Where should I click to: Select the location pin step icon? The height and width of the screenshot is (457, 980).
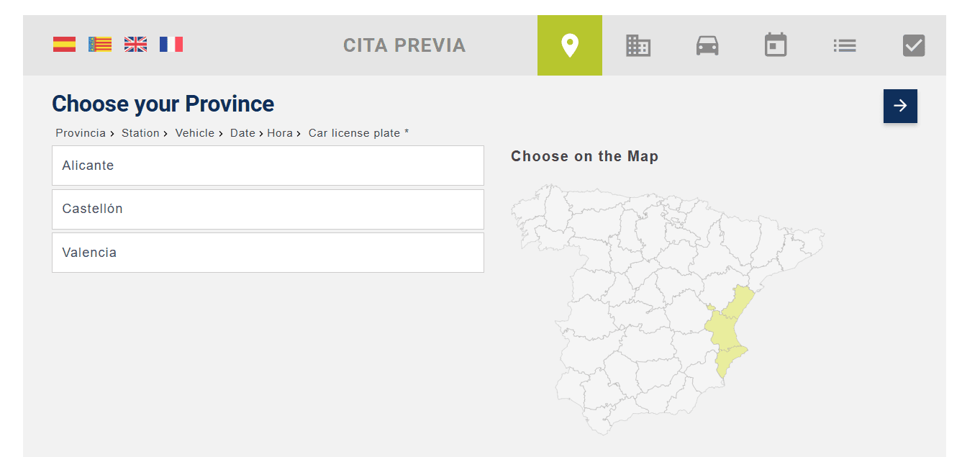click(569, 45)
